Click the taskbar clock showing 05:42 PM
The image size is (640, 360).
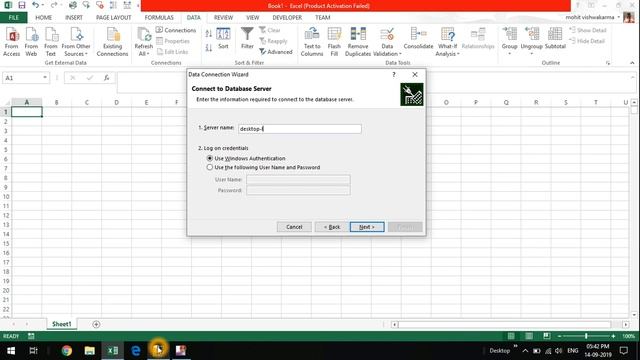pyautogui.click(x=598, y=351)
